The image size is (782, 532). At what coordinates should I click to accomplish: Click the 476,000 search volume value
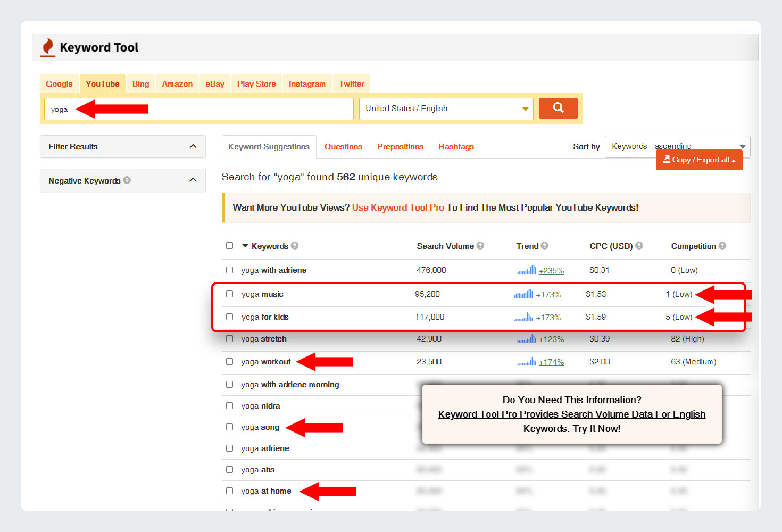tap(431, 270)
